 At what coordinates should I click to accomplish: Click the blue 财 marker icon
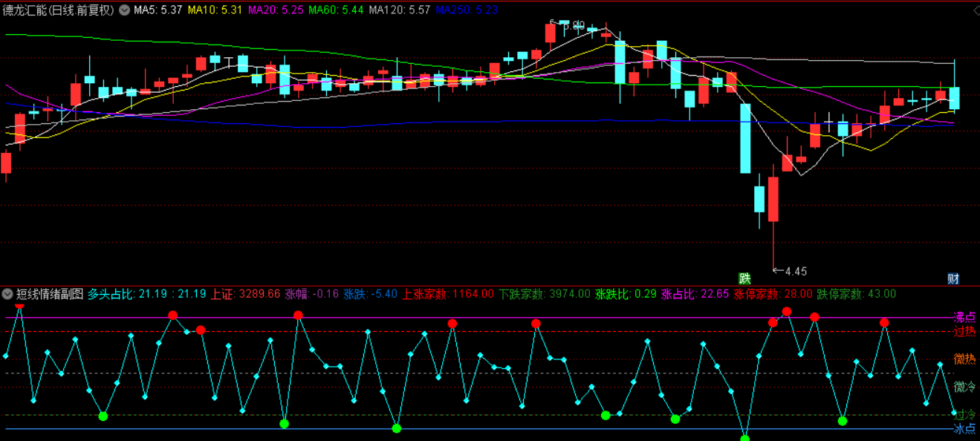[953, 278]
